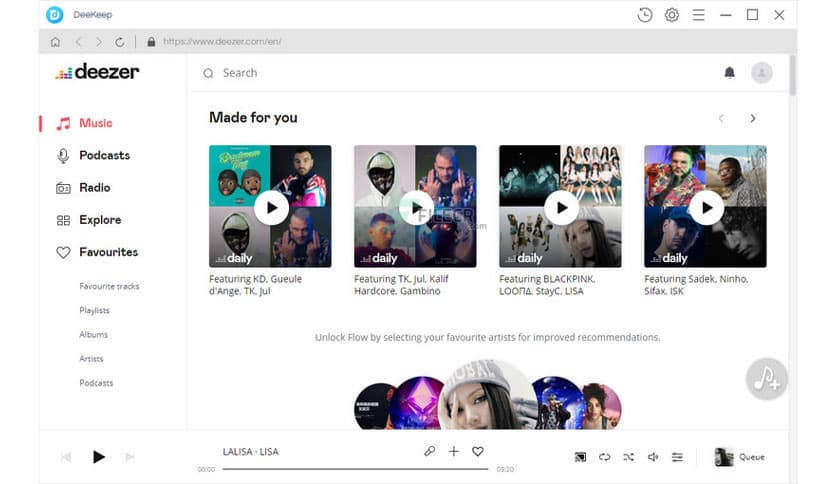Open notifications bell

(729, 72)
